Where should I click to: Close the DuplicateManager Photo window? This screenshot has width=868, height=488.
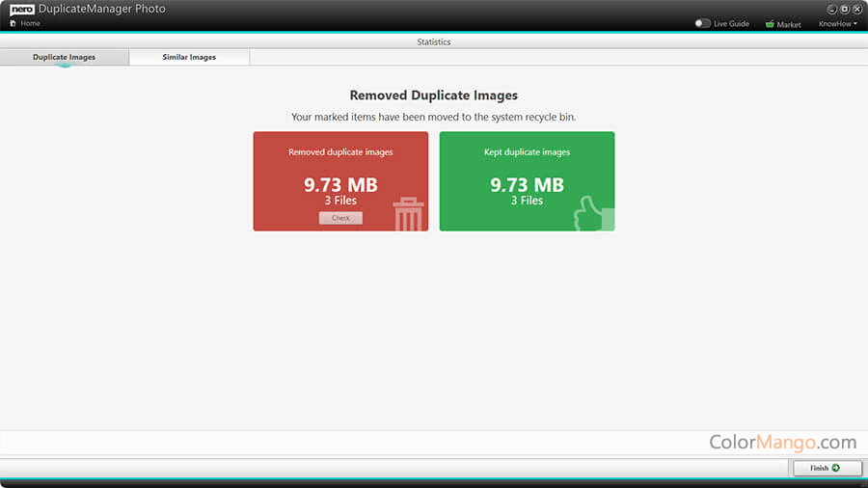pos(856,9)
